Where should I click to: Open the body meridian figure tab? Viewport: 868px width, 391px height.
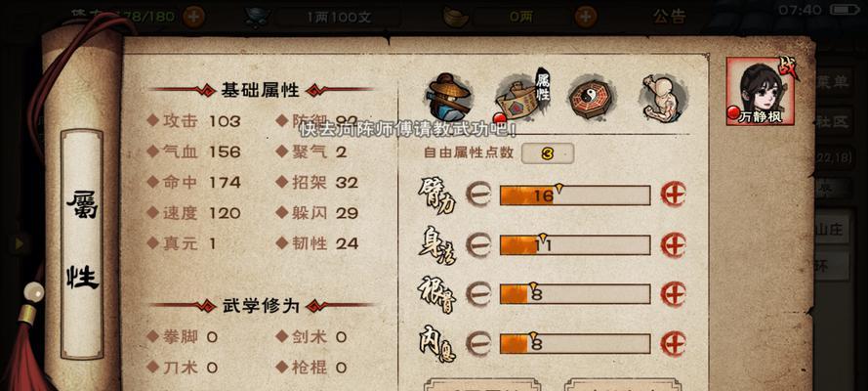663,97
